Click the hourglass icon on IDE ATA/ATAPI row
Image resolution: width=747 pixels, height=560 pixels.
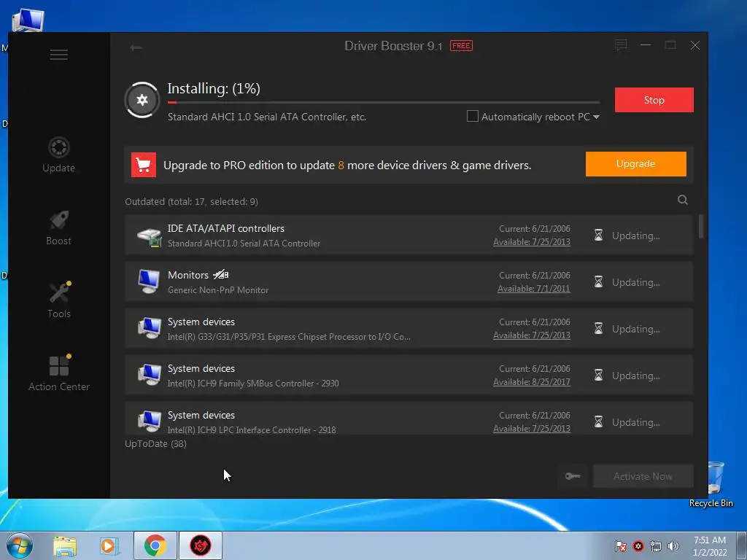[x=598, y=236]
